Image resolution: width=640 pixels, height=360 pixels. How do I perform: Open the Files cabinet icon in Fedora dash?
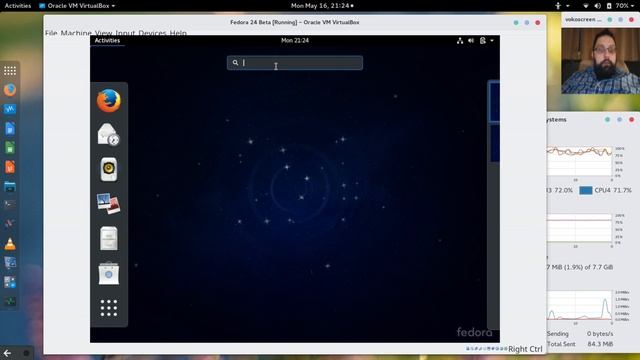[109, 238]
